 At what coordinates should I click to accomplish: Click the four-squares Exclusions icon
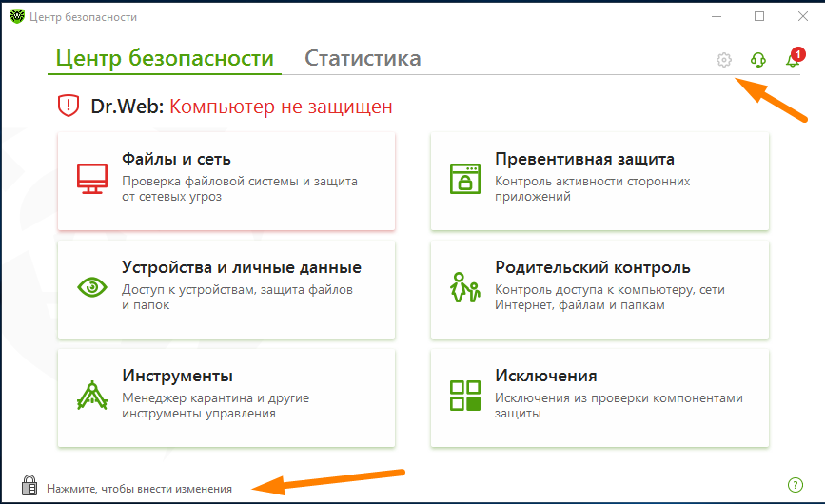click(x=465, y=396)
